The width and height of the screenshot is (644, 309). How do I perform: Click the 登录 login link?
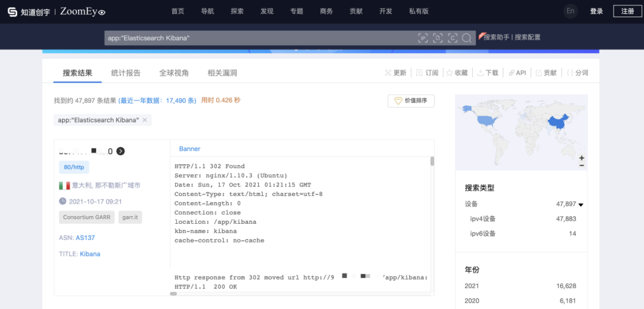[596, 11]
